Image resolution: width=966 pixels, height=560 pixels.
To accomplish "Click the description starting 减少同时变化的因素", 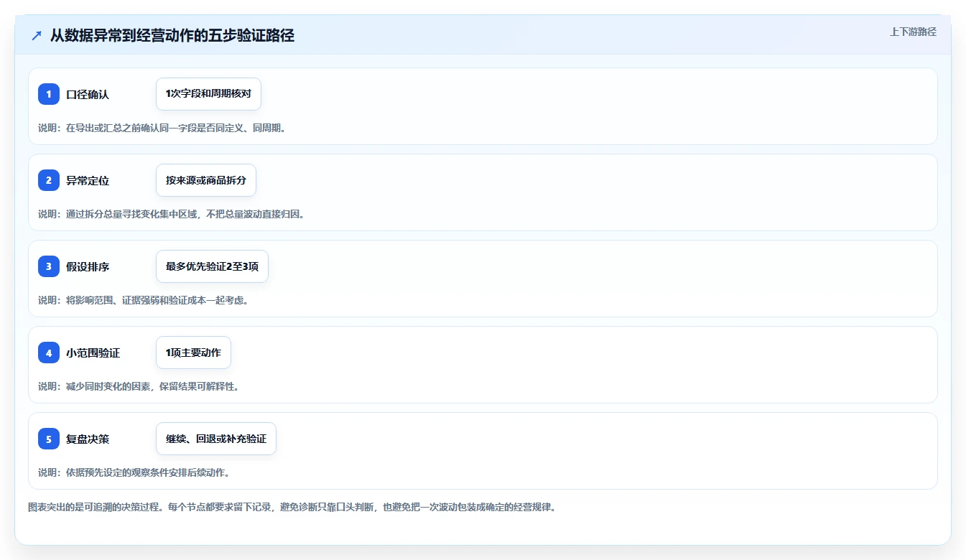I will pyautogui.click(x=138, y=386).
